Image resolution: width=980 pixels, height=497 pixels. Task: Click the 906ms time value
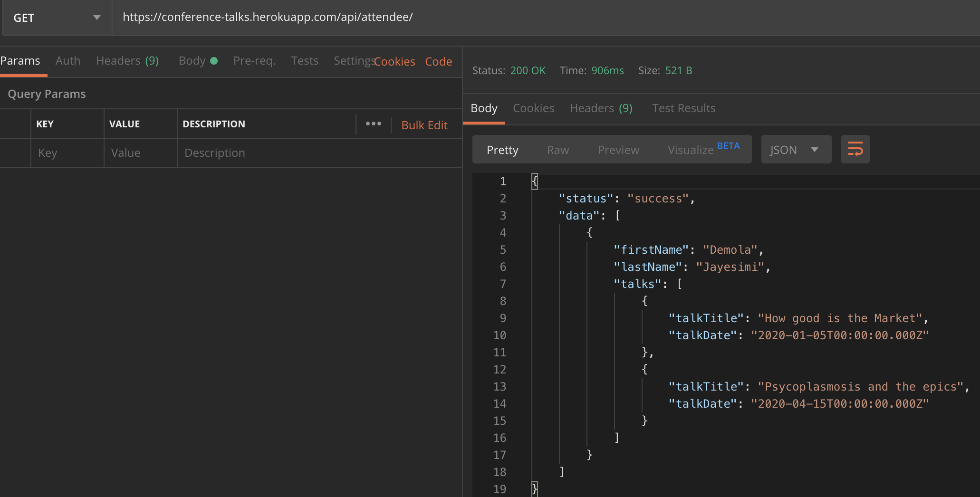coord(607,70)
